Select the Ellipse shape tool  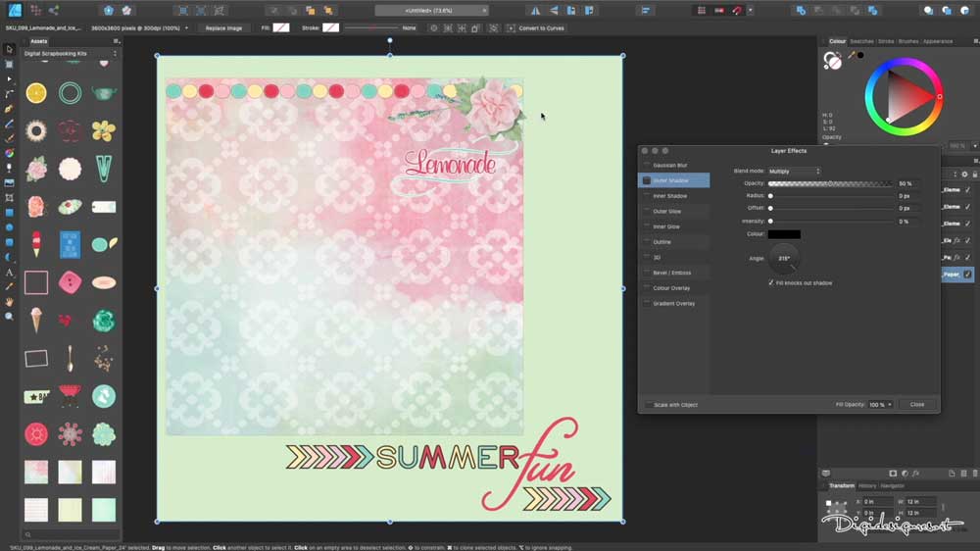coord(9,227)
